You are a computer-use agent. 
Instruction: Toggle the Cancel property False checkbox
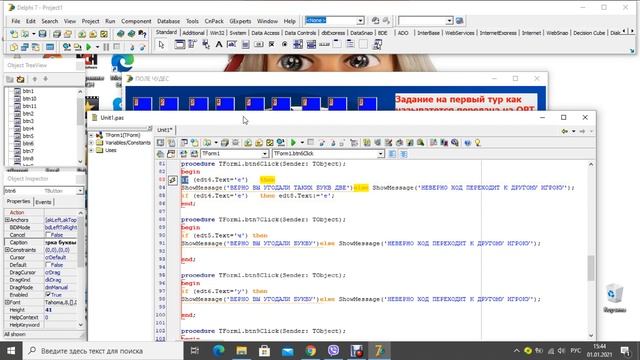[48, 235]
